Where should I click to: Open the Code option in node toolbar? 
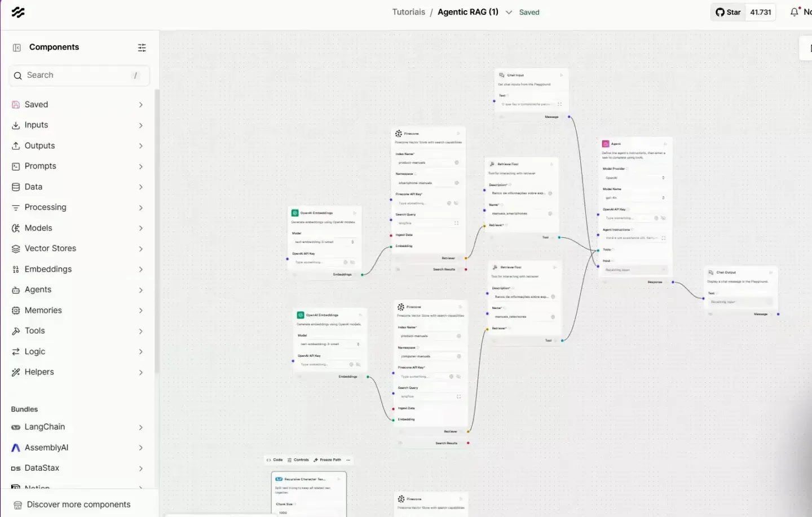(275, 460)
